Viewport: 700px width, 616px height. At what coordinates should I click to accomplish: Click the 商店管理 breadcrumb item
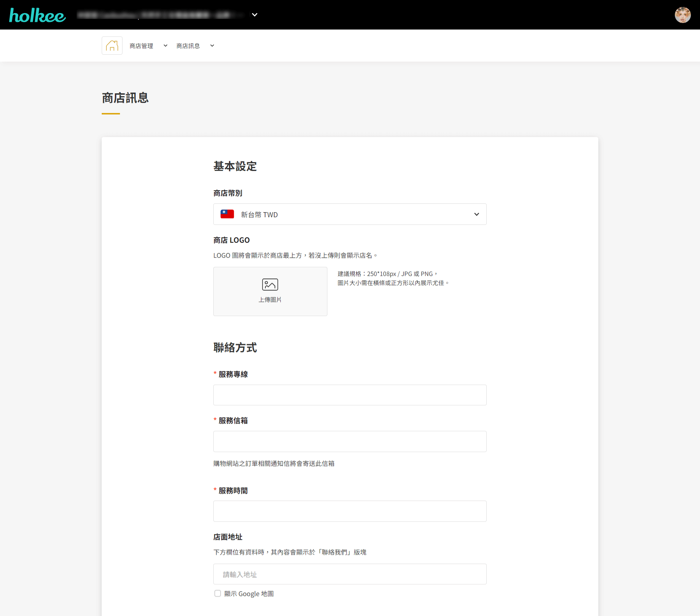(x=141, y=46)
